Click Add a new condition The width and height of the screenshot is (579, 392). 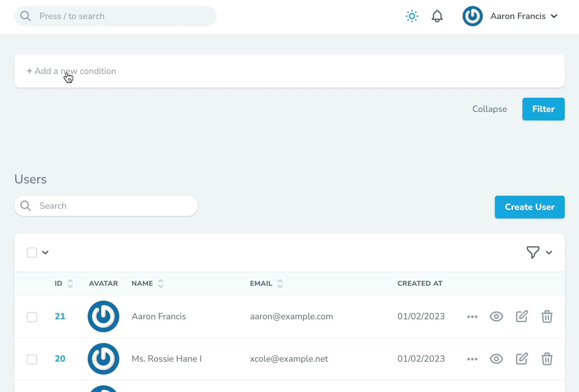[x=72, y=71]
